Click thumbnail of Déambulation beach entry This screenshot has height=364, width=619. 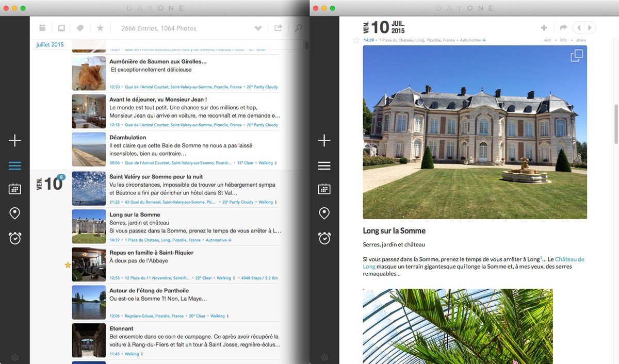(89, 150)
